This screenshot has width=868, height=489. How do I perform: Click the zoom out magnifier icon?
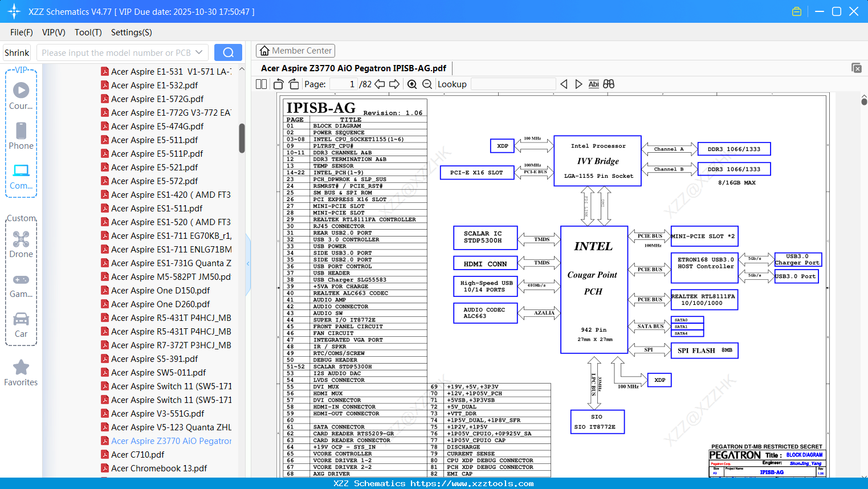click(x=427, y=84)
